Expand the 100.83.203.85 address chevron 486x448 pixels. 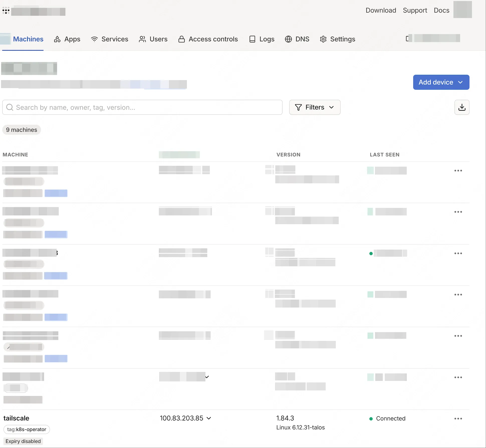[x=209, y=418]
